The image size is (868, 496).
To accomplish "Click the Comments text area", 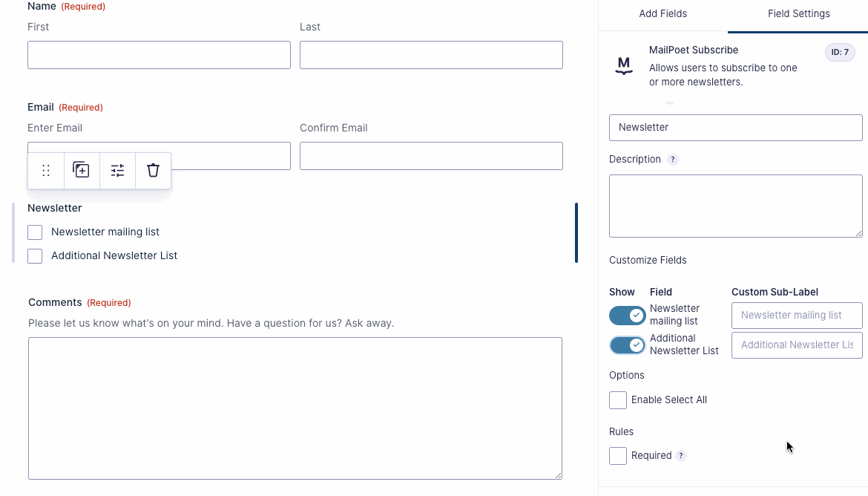I will point(295,408).
